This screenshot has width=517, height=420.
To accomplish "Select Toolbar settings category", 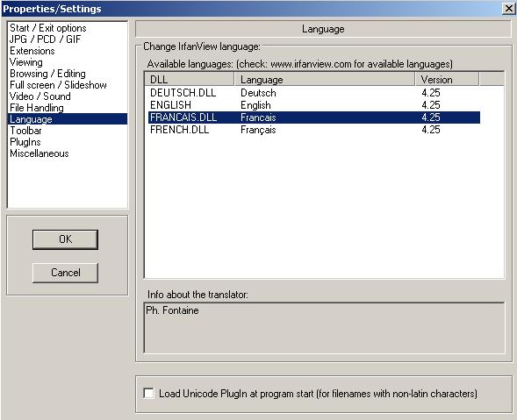I will click(25, 131).
